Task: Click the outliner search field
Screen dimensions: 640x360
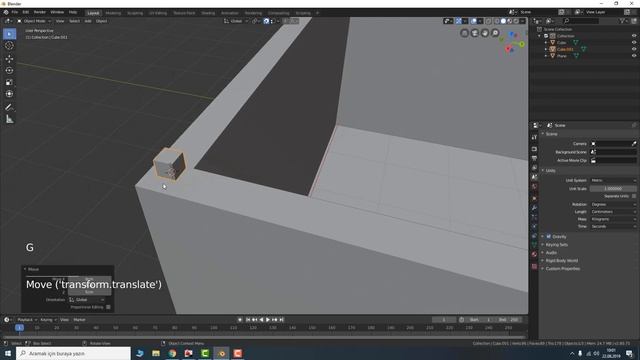Action: (x=582, y=21)
